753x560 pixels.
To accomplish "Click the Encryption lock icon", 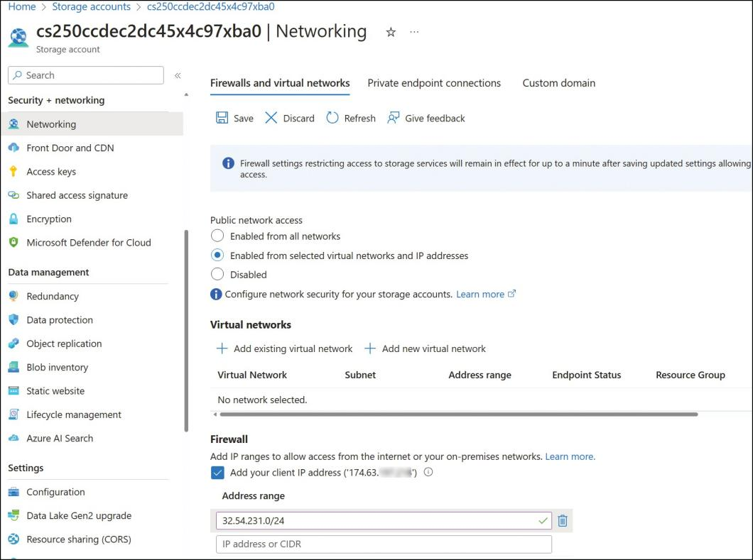I will pos(14,219).
